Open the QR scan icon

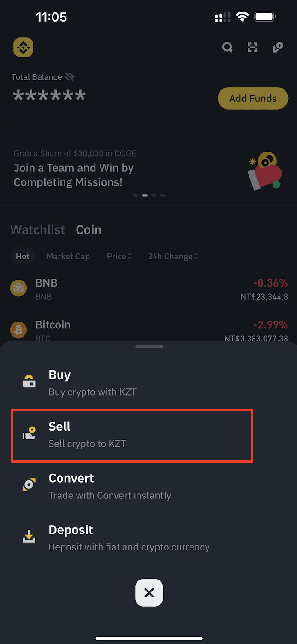(252, 47)
